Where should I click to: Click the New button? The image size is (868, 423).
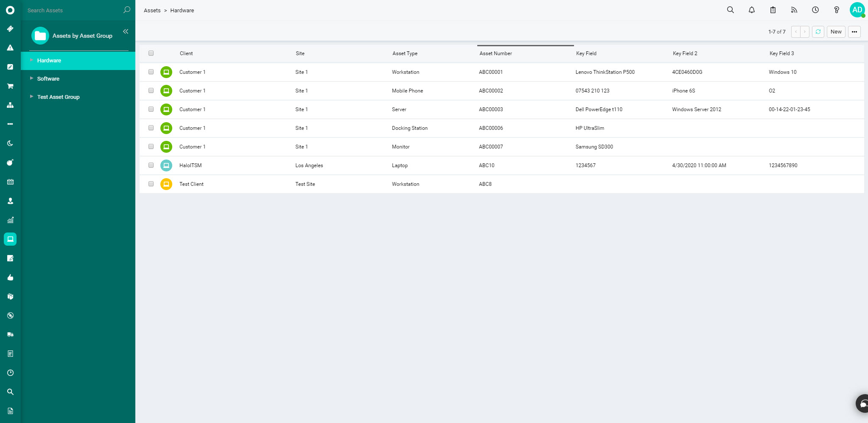(836, 32)
